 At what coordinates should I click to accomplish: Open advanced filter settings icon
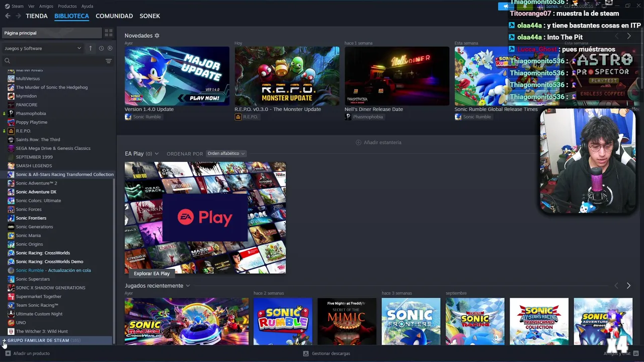[x=109, y=61]
